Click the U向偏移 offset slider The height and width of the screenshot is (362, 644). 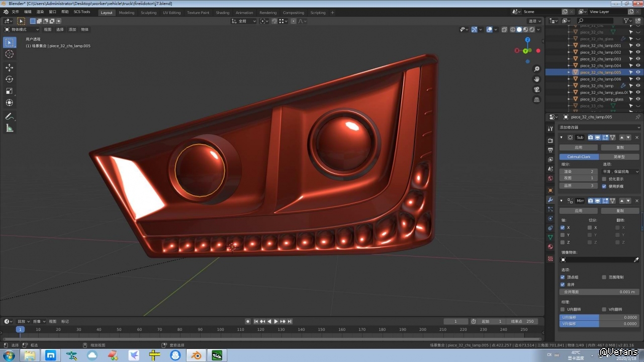click(599, 317)
